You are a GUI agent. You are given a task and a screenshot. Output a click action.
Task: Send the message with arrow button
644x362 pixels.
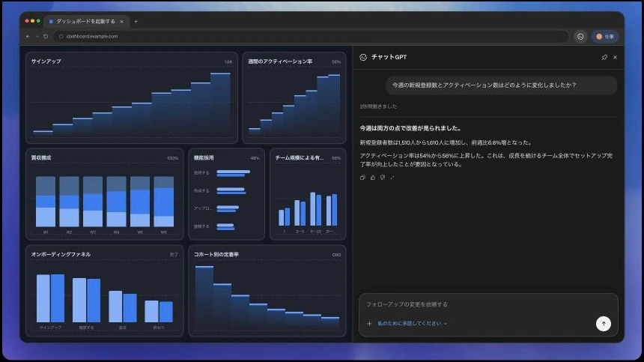pos(604,324)
